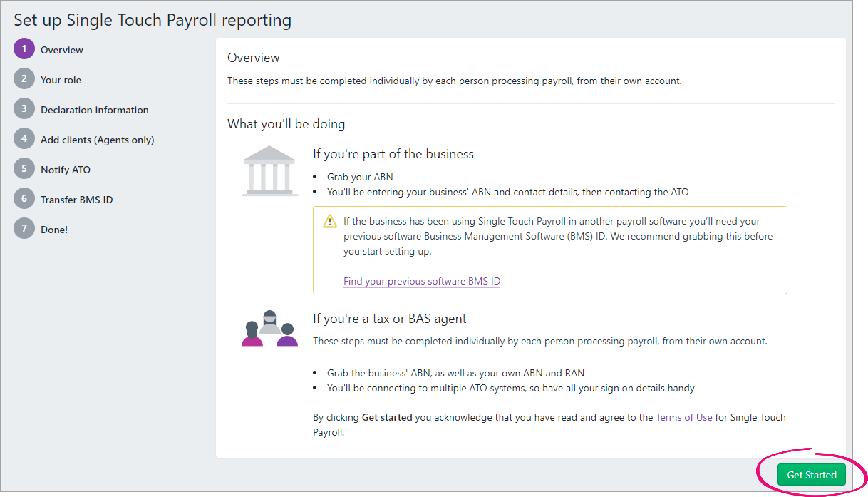Click the step 3 numbered circle
868x497 pixels.
point(24,109)
